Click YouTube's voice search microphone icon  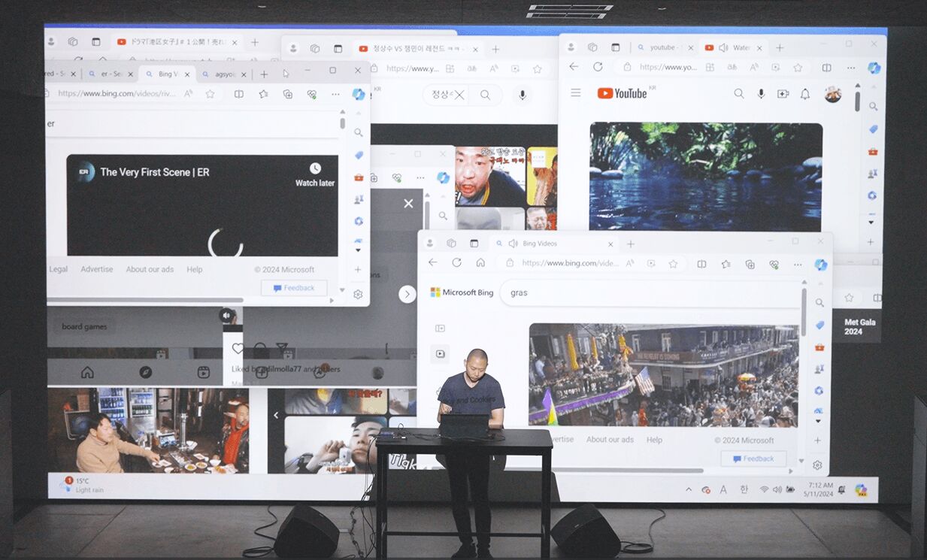(761, 94)
